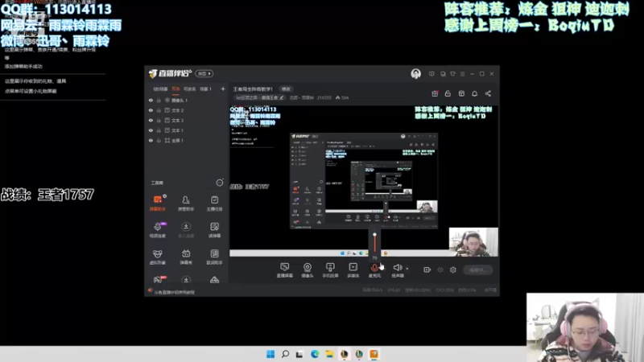Switch to the first scene tab
This screenshot has height=362, width=644.
click(x=160, y=89)
